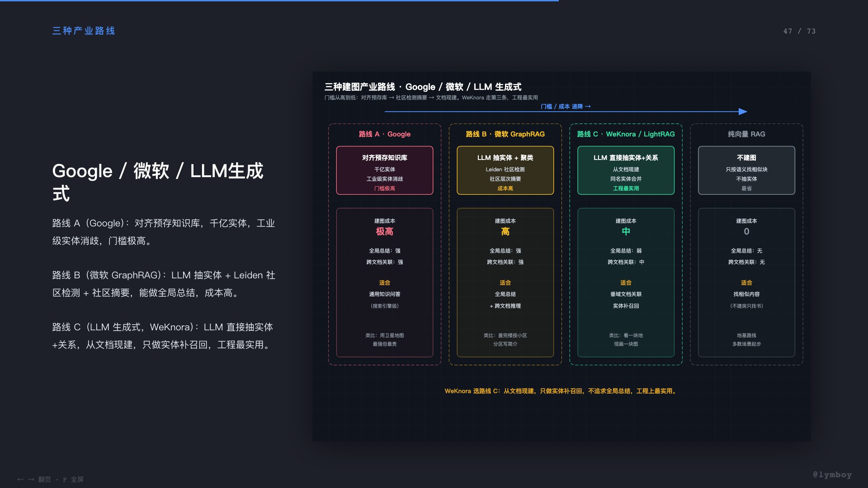Click the diagram subtitle starting "门槛从高到低"

click(x=431, y=98)
